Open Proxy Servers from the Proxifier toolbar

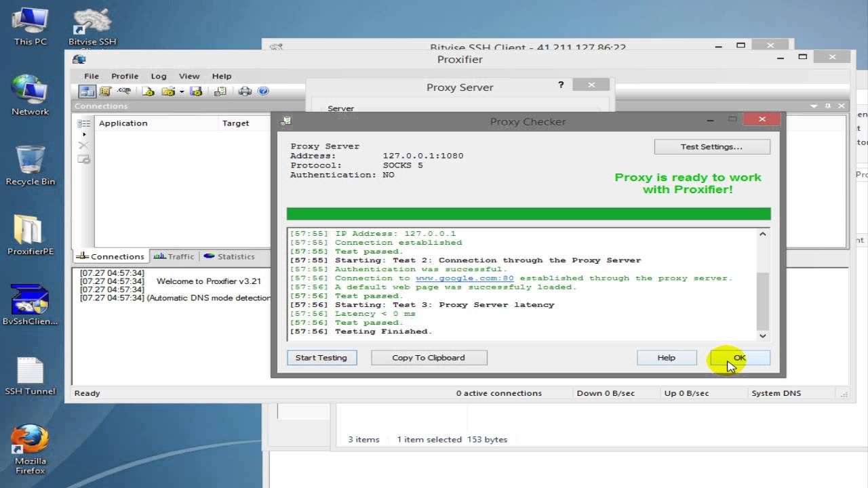(x=87, y=91)
